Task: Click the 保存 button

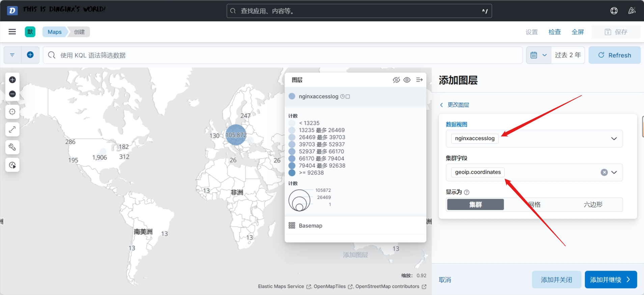Action: 616,32
